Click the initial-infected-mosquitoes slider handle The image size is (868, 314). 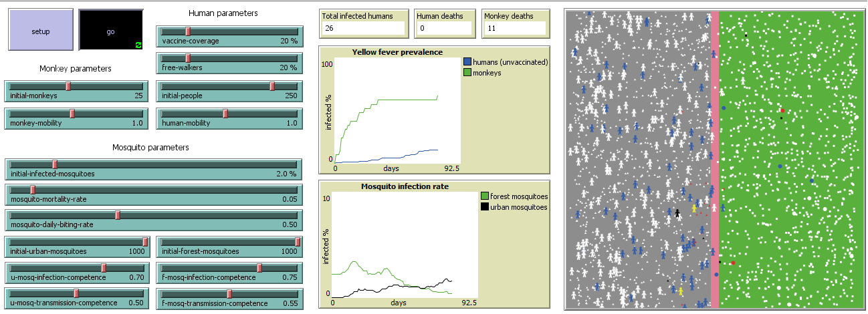[55, 164]
